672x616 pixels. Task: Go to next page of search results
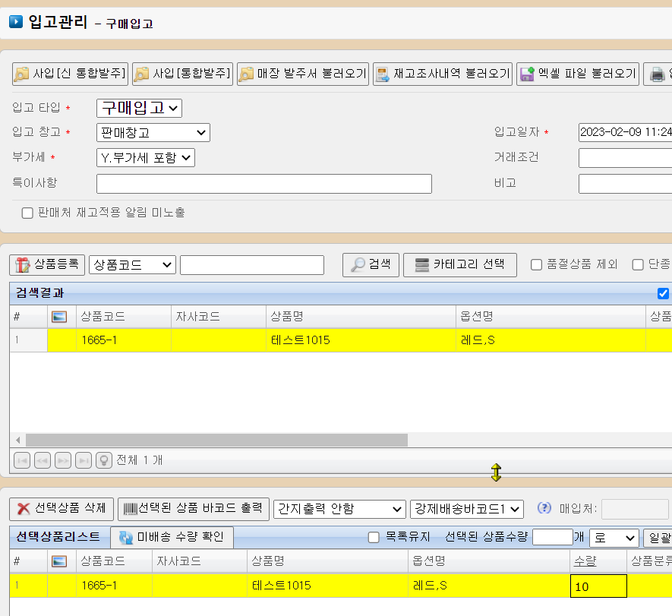[63, 460]
